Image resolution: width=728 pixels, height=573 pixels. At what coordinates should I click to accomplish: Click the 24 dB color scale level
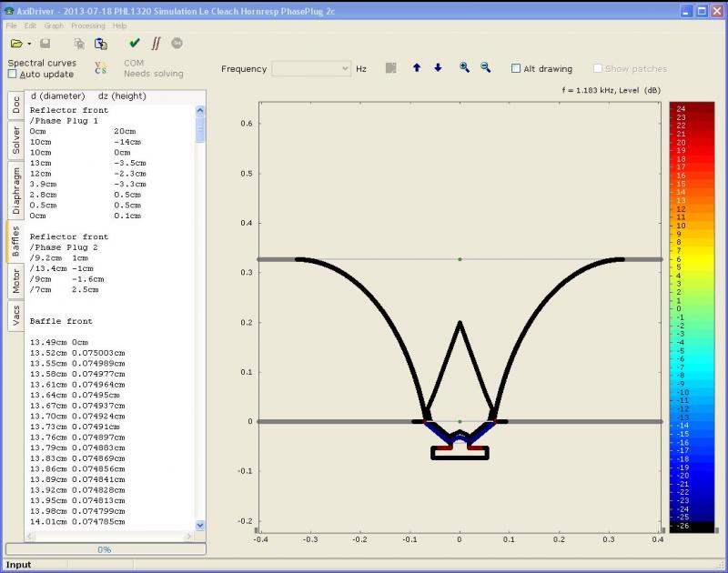pyautogui.click(x=681, y=108)
